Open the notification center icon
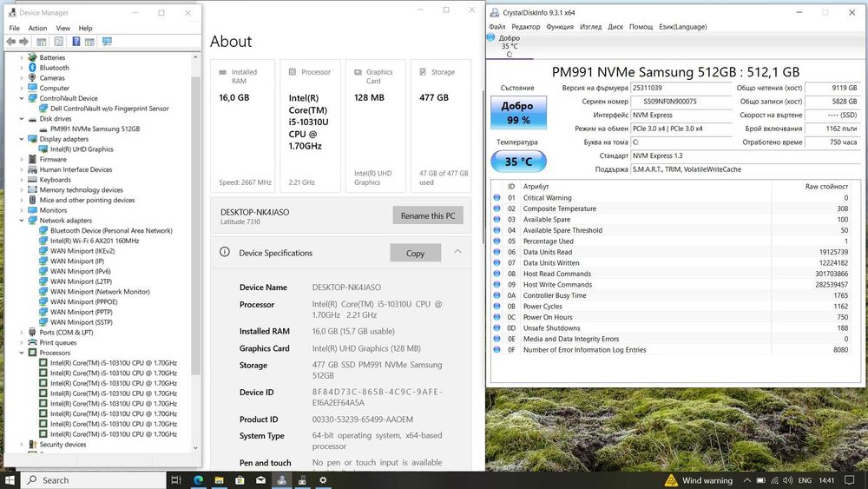The width and height of the screenshot is (868, 489). (850, 480)
